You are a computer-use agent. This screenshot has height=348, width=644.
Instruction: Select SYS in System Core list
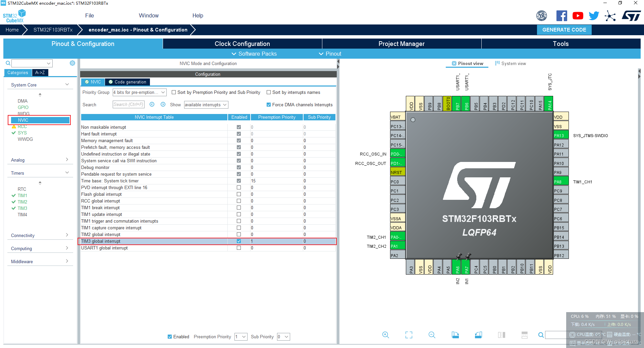[22, 133]
